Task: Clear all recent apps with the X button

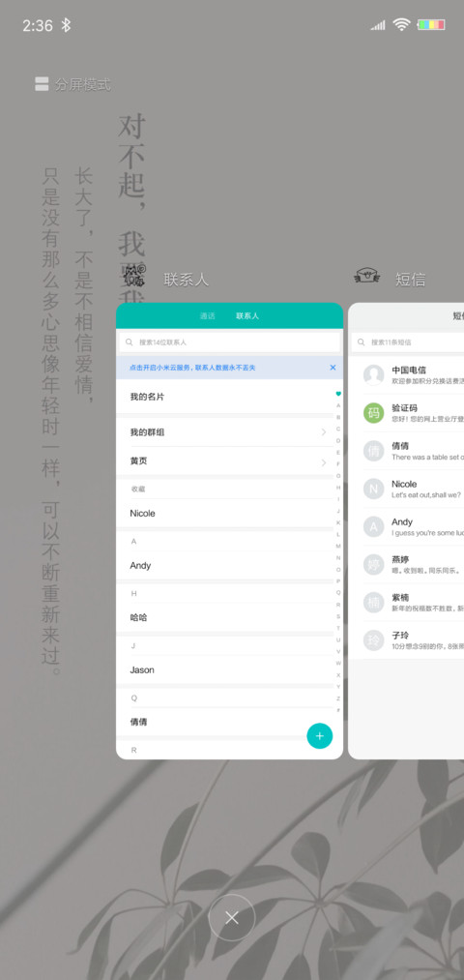Action: click(x=232, y=917)
